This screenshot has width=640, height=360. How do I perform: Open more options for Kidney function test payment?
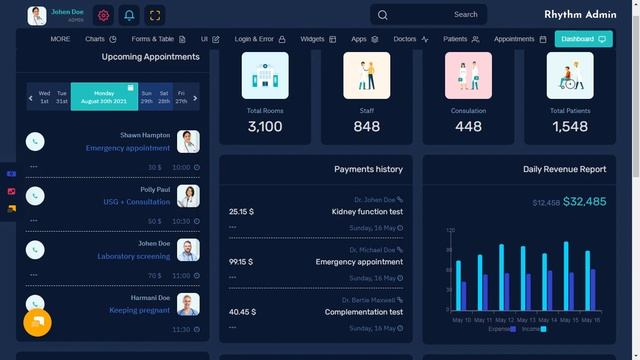(233, 227)
